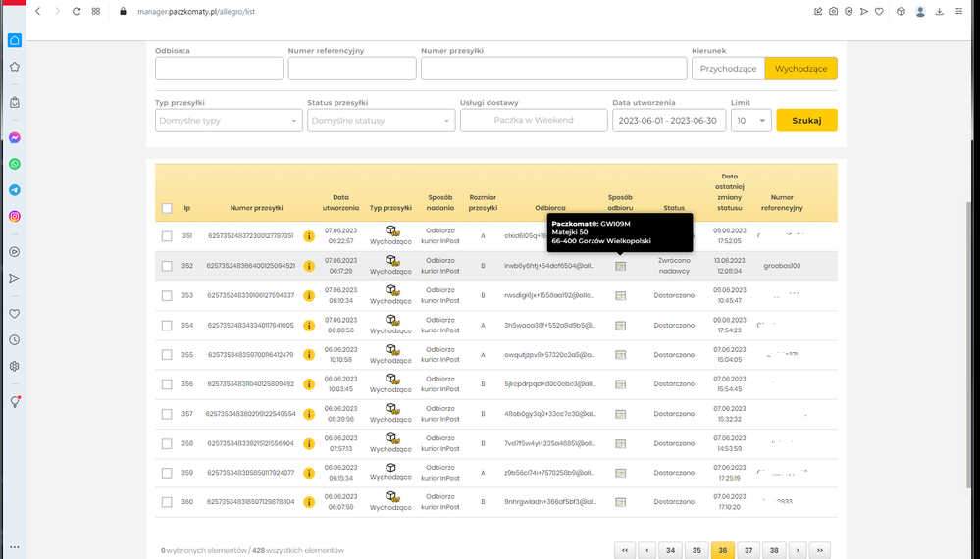Screen dimensions: 980x559
Task: Open the sidebar home icon
Action: (15, 40)
